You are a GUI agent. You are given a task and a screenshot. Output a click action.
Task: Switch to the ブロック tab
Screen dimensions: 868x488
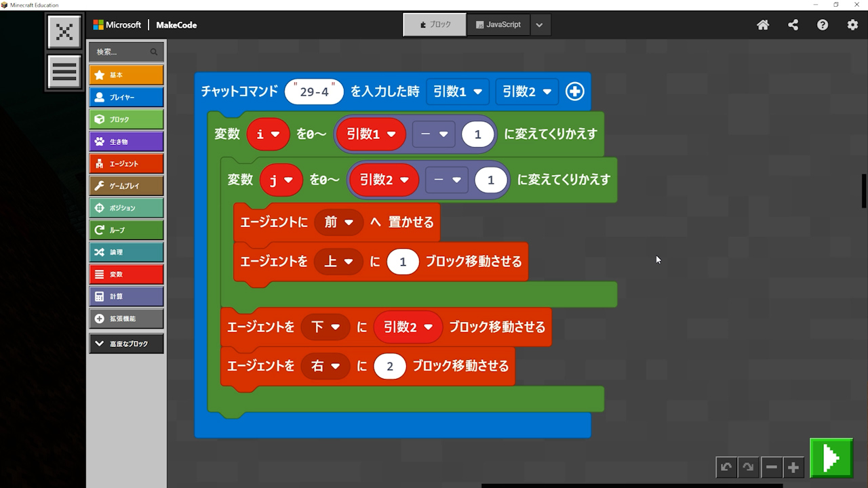pyautogui.click(x=435, y=24)
